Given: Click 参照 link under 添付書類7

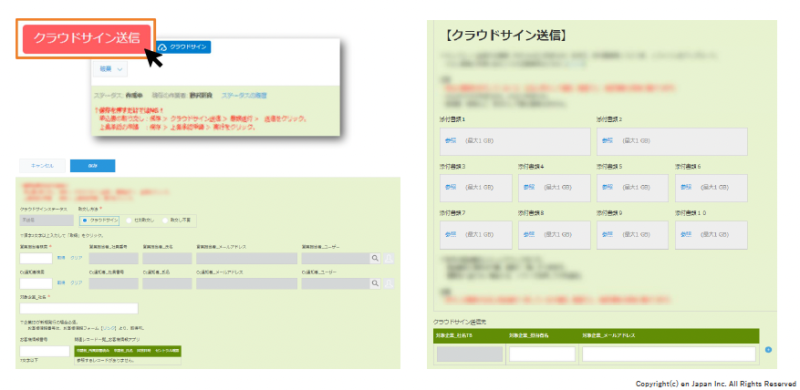Looking at the screenshot, I should pos(451,234).
